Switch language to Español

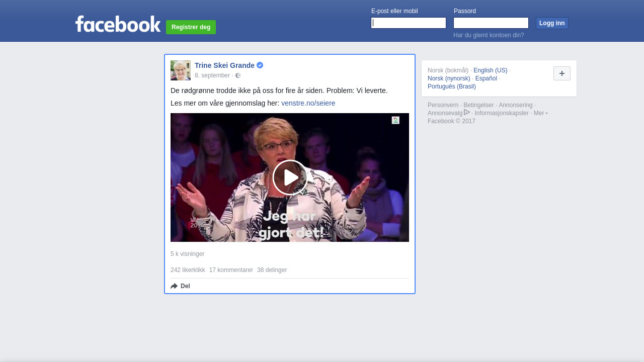click(x=486, y=78)
